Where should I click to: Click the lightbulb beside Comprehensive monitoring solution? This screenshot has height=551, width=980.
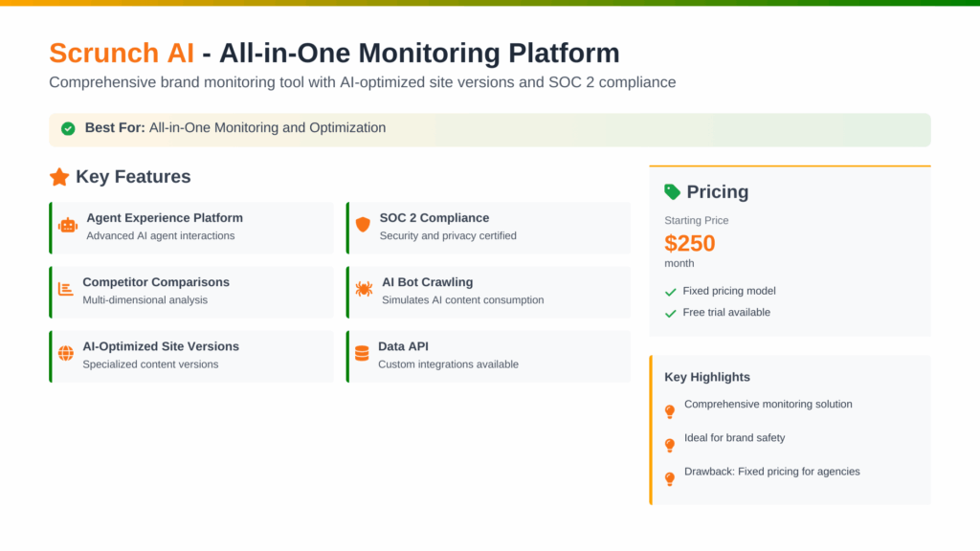pos(671,410)
